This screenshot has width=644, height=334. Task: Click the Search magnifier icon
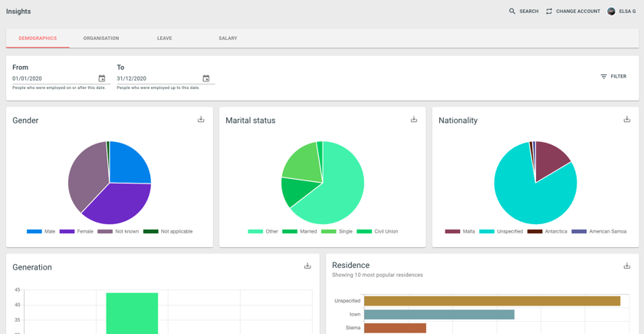coord(512,12)
